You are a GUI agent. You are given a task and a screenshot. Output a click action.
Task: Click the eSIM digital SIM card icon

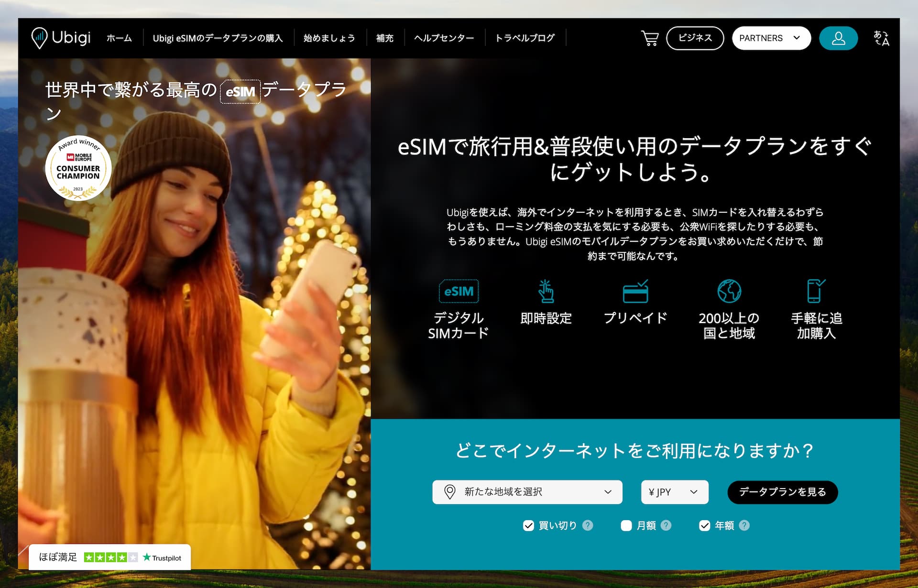(459, 291)
